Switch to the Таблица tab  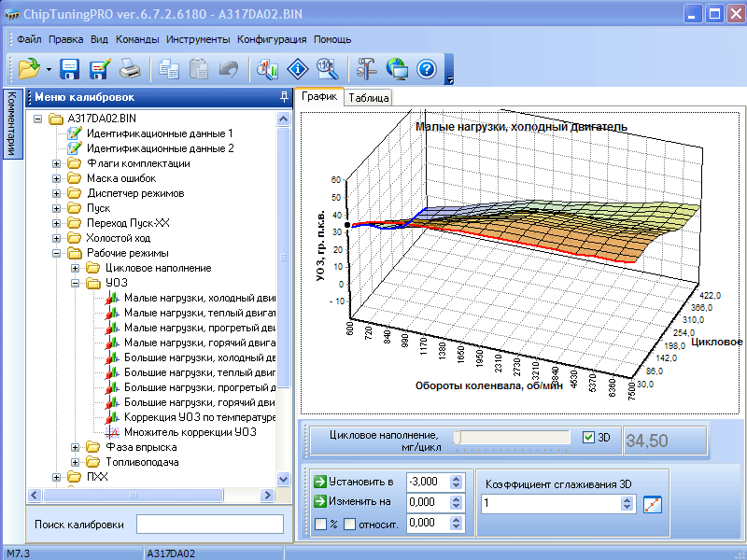pos(368,97)
